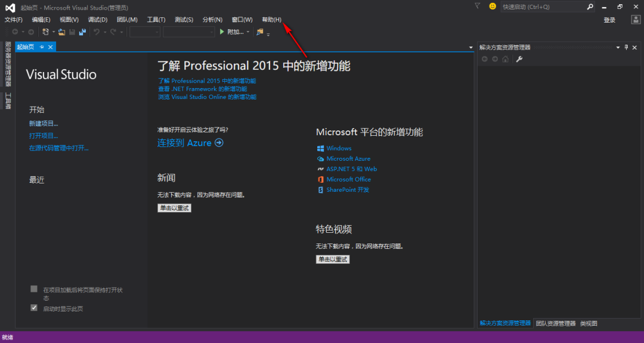
Task: Open the Undo history dropdown arrow
Action: [106, 32]
